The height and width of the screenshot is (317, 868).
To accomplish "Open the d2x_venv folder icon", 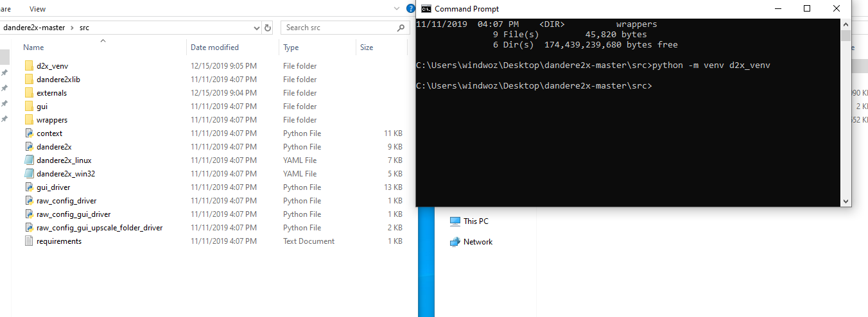I will point(29,66).
